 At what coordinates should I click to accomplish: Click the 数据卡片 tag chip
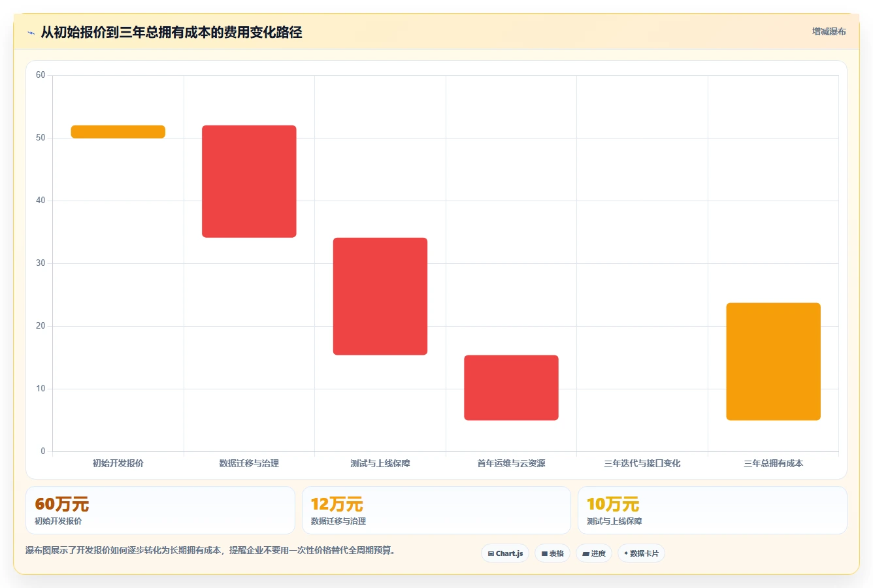(641, 553)
